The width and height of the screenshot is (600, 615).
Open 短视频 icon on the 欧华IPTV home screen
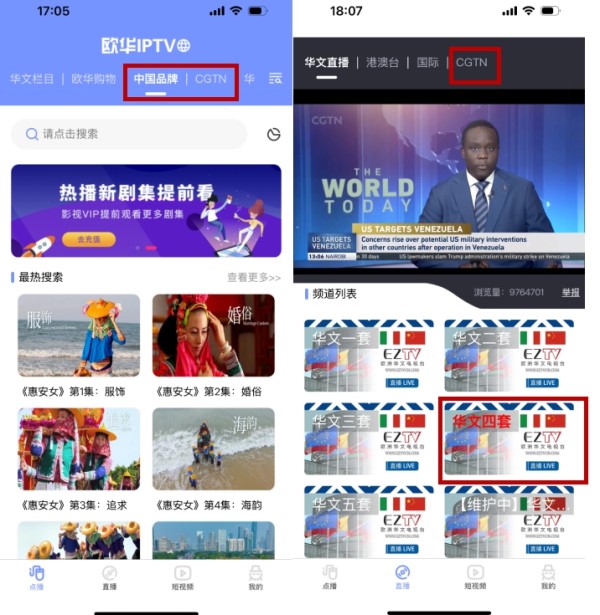182,578
